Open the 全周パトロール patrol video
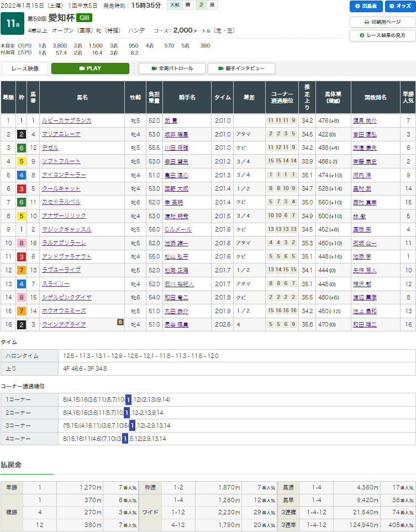The height and width of the screenshot is (532, 416). (172, 69)
